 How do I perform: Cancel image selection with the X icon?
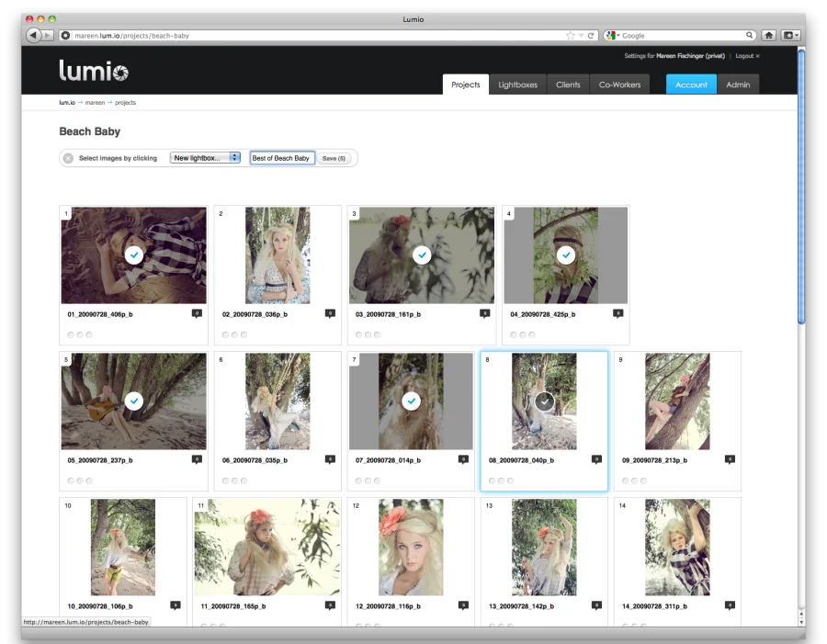(68, 158)
